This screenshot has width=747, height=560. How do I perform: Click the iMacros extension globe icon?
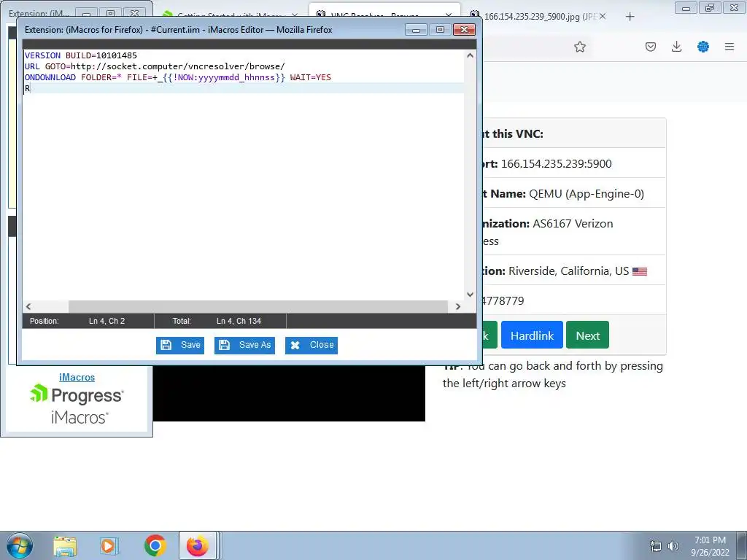pyautogui.click(x=703, y=47)
